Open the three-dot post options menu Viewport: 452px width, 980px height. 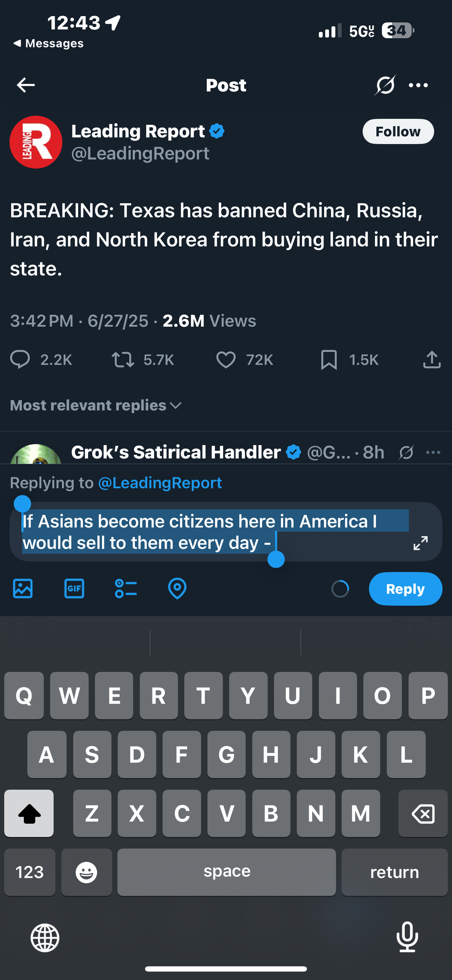[x=418, y=85]
